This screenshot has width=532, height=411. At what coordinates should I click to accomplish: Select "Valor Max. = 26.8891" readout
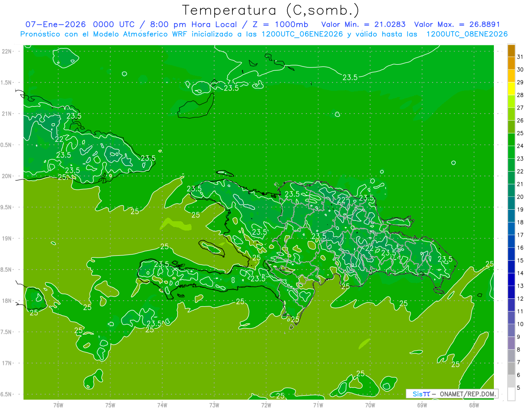pyautogui.click(x=457, y=24)
